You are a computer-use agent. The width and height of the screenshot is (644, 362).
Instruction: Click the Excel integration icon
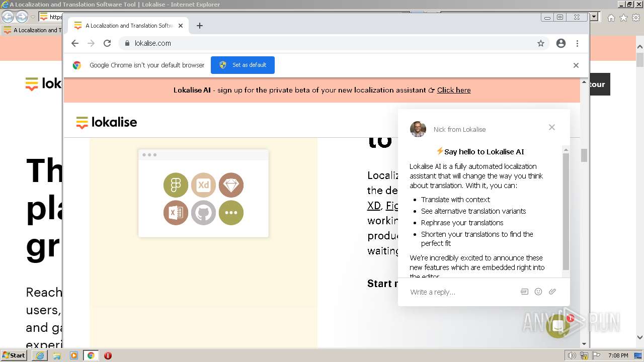tap(176, 213)
